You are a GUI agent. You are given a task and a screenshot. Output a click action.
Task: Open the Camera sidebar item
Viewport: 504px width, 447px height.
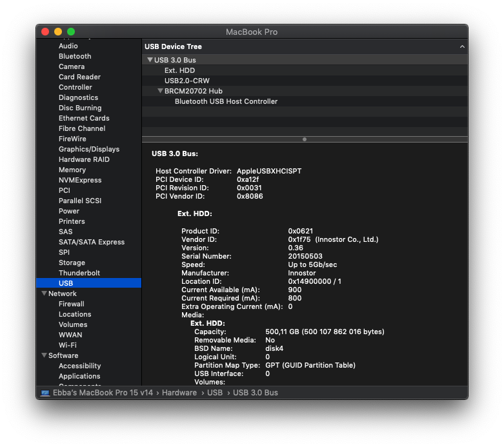pos(72,66)
